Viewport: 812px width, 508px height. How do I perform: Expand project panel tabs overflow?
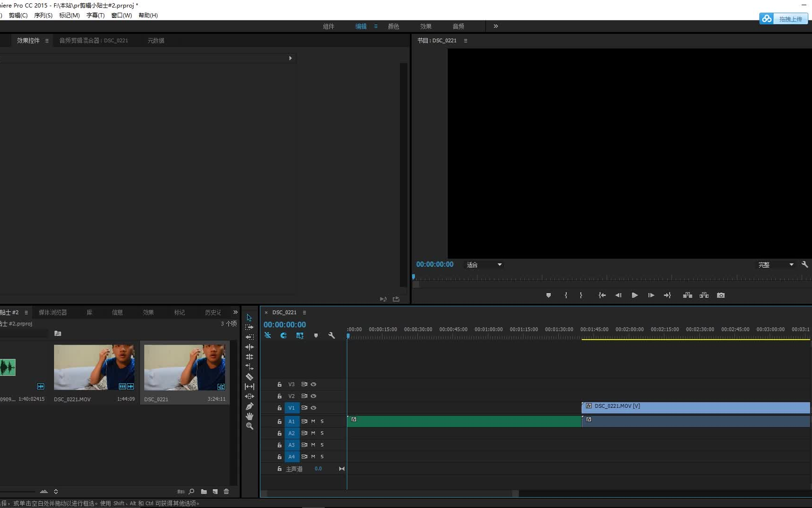click(235, 312)
